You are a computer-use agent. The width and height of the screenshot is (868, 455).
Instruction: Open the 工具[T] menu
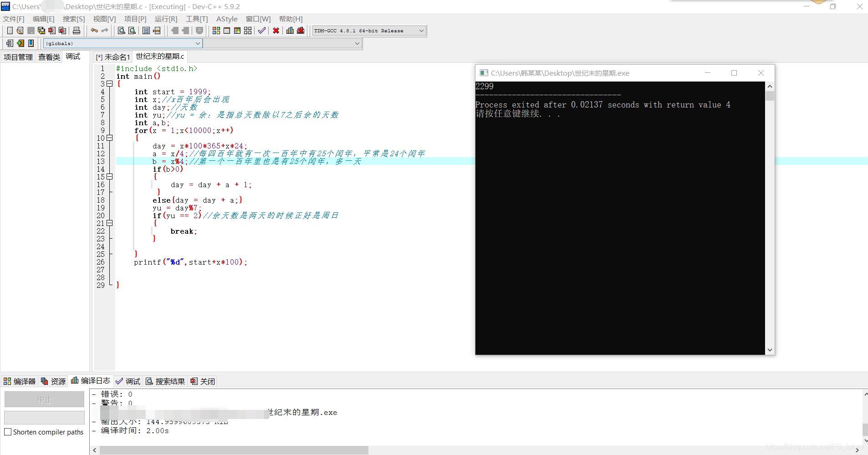coord(197,19)
